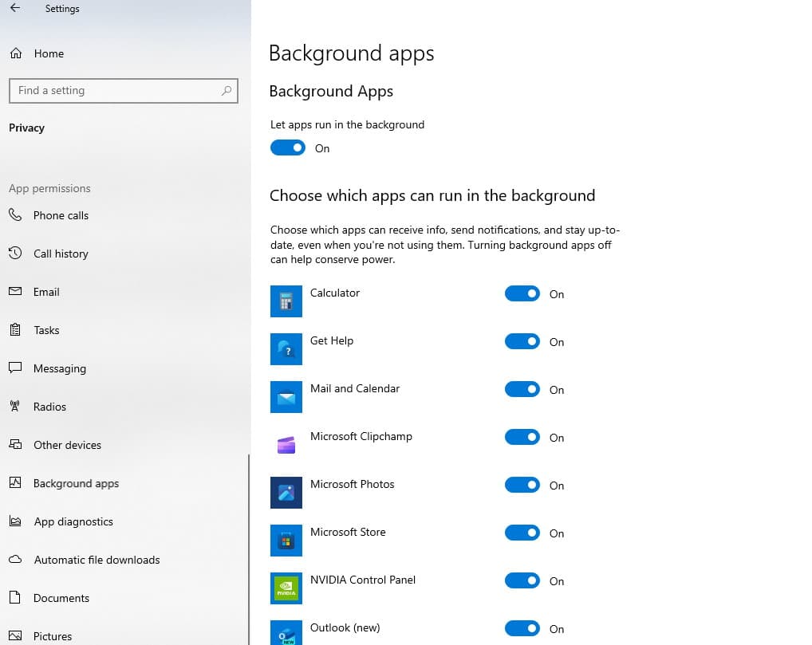
Task: Click the Microsoft Photos icon
Action: point(286,493)
